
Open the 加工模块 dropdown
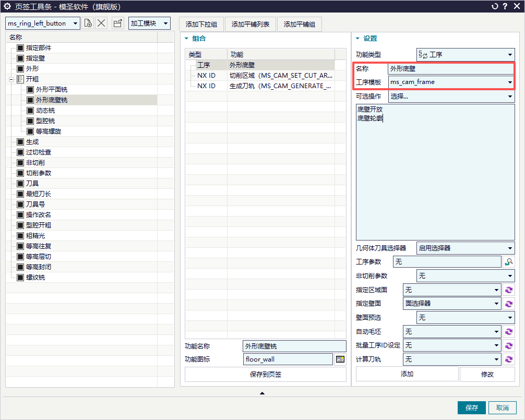pos(149,23)
